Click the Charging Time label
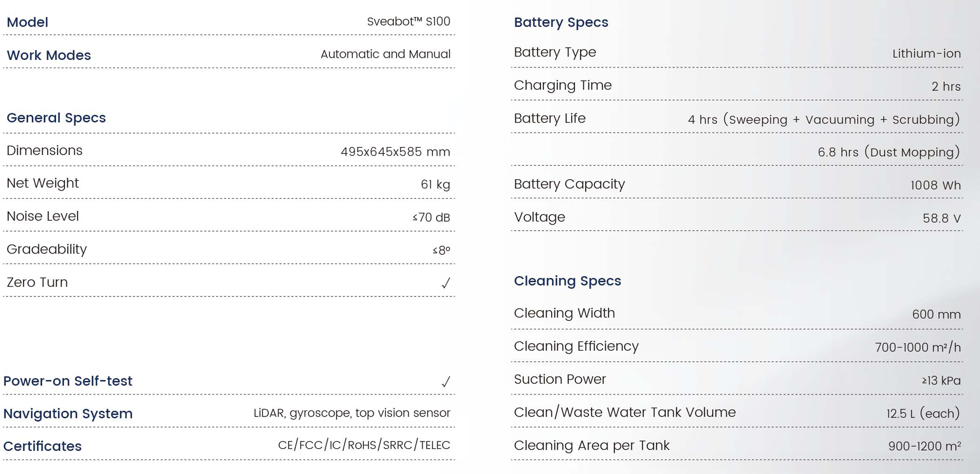 (563, 85)
